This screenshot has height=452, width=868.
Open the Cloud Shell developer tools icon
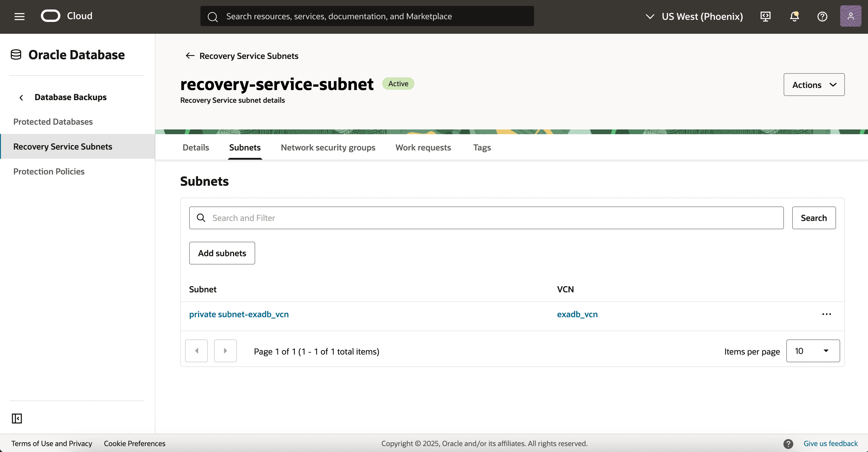(x=765, y=17)
